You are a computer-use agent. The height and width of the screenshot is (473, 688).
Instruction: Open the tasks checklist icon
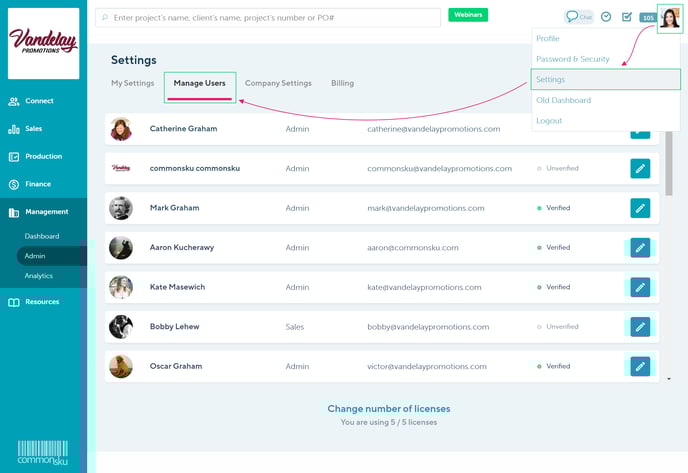tap(627, 17)
